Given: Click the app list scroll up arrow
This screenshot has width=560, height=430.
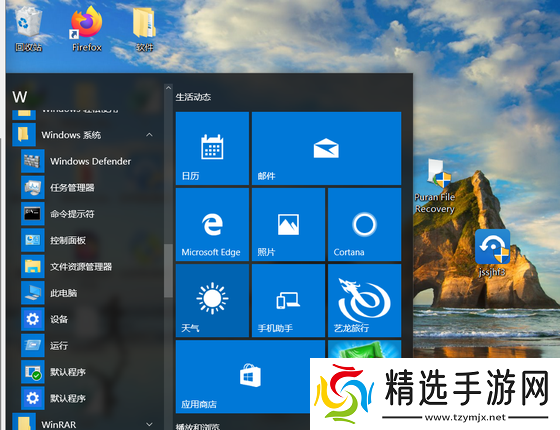Looking at the screenshot, I should click(x=168, y=88).
